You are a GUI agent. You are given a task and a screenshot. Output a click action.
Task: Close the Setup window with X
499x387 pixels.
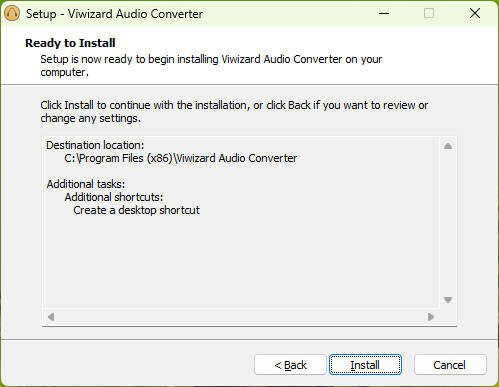click(475, 13)
